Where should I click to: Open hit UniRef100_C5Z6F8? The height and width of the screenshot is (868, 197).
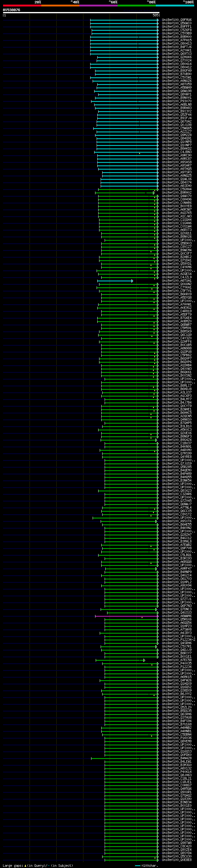point(176,30)
